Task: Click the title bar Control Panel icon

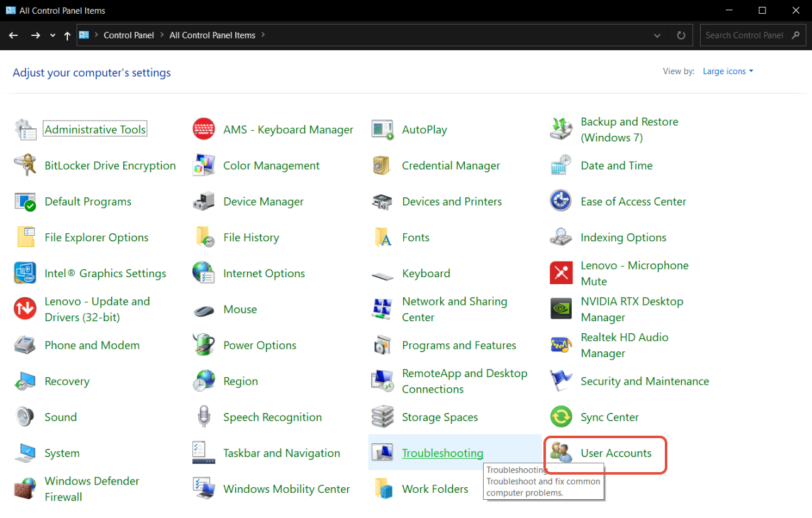Action: pos(11,10)
